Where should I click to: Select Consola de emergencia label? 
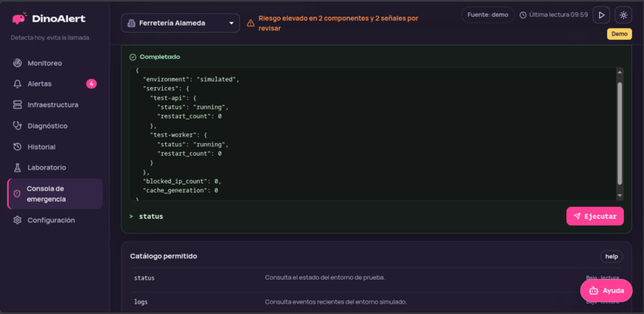[x=46, y=193]
